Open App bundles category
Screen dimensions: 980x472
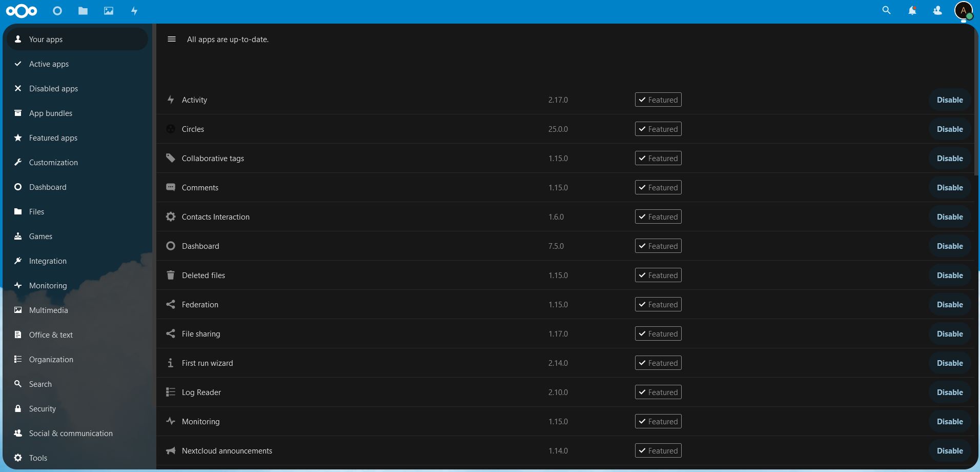pyautogui.click(x=77, y=113)
